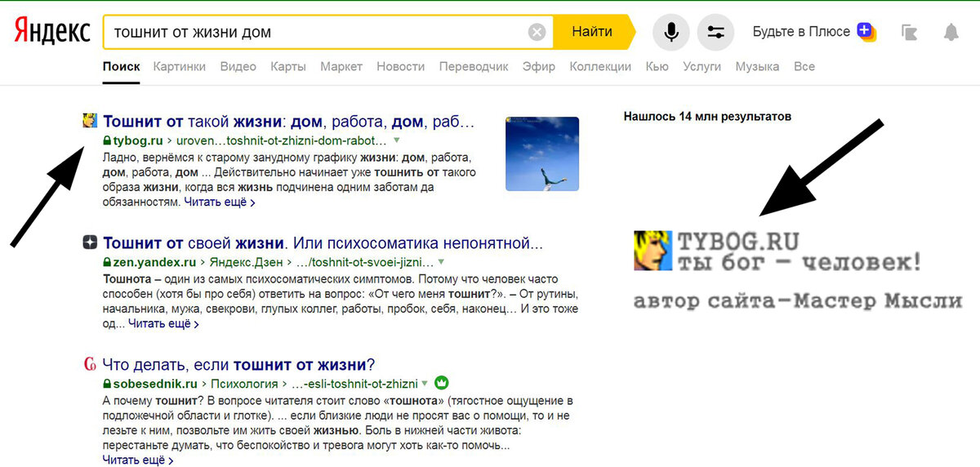
Task: Switch to the Кью tab
Action: [x=657, y=67]
